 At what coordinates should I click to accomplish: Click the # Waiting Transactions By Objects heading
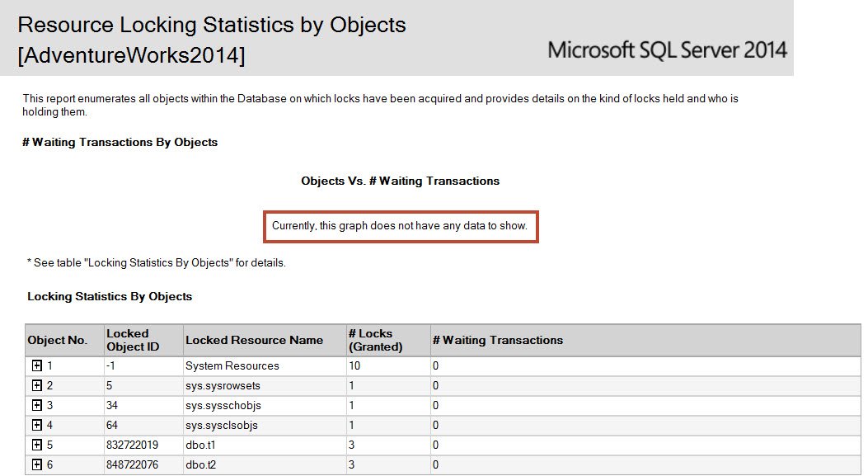[x=120, y=142]
